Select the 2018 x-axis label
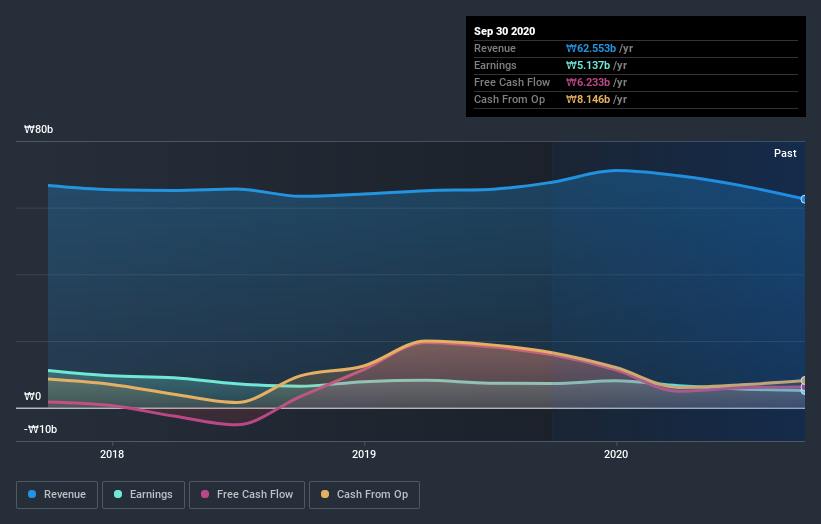This screenshot has width=821, height=524. [112, 454]
